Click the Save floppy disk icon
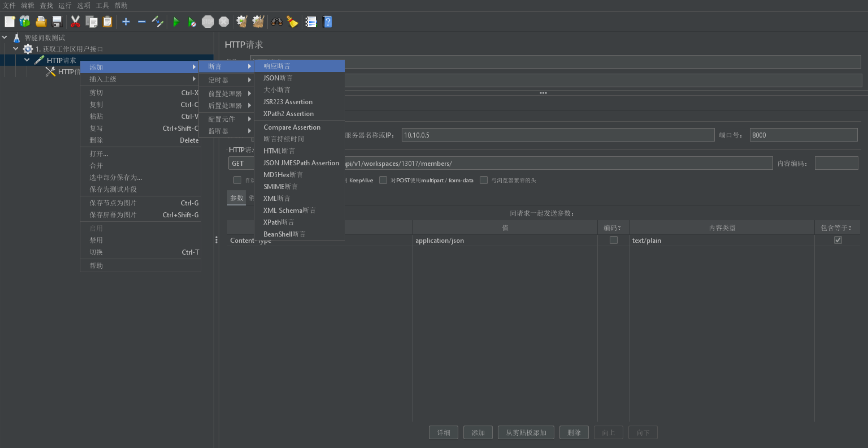 (57, 22)
